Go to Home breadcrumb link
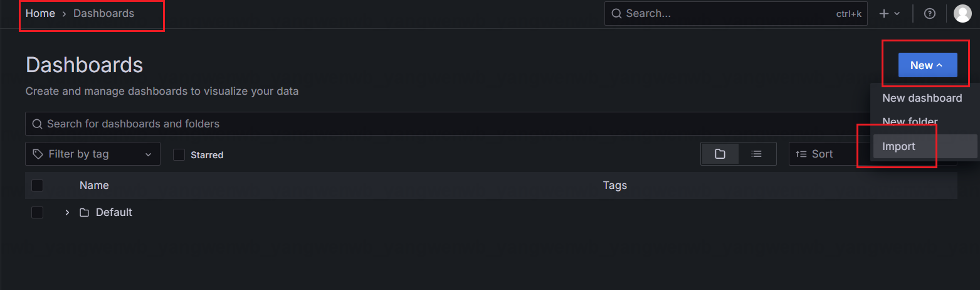Viewport: 980px width, 290px height. 40,13
